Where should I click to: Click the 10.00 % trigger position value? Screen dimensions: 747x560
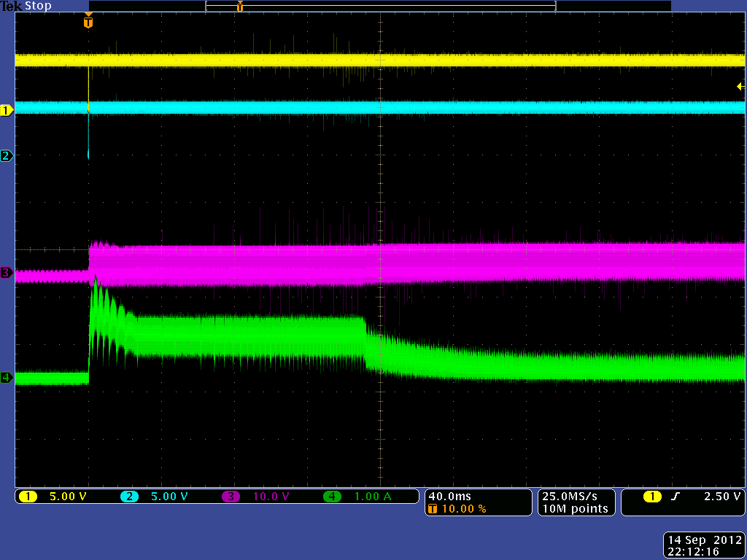(464, 509)
